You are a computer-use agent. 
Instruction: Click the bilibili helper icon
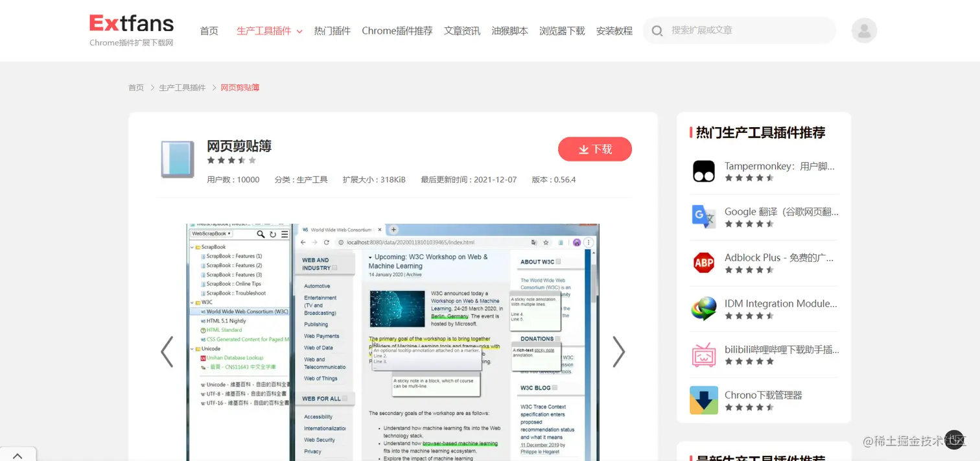[x=704, y=355]
